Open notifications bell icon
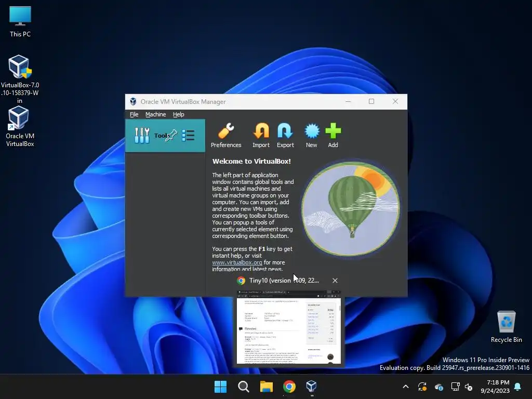 (517, 387)
